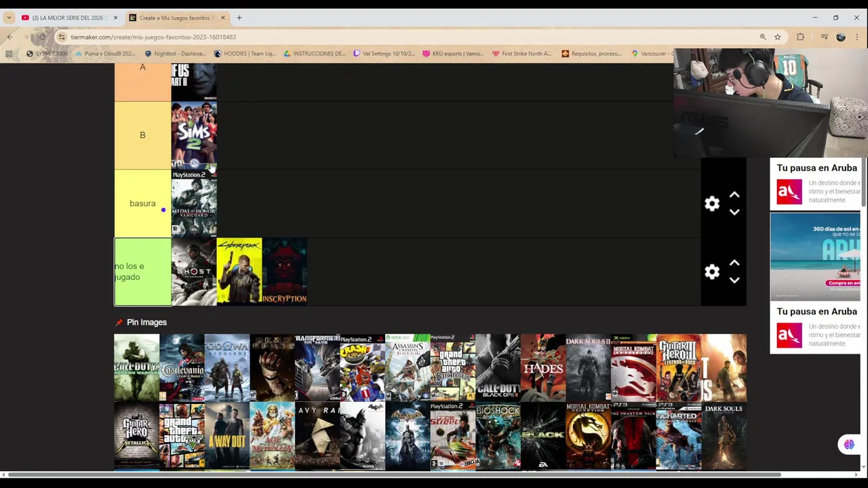The image size is (868, 488).
Task: Pick Guitar Hero III Legends of Rock cover
Action: coord(679,368)
